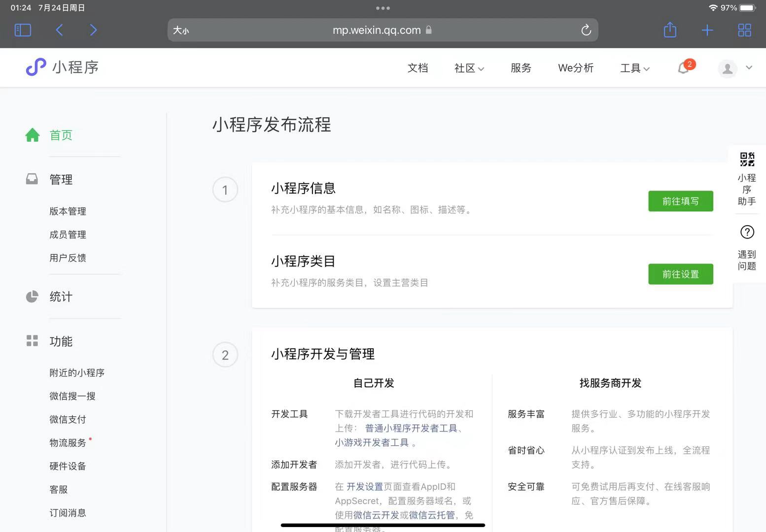
Task: Tap the mp.weixin.qq.com address bar
Action: tap(383, 30)
